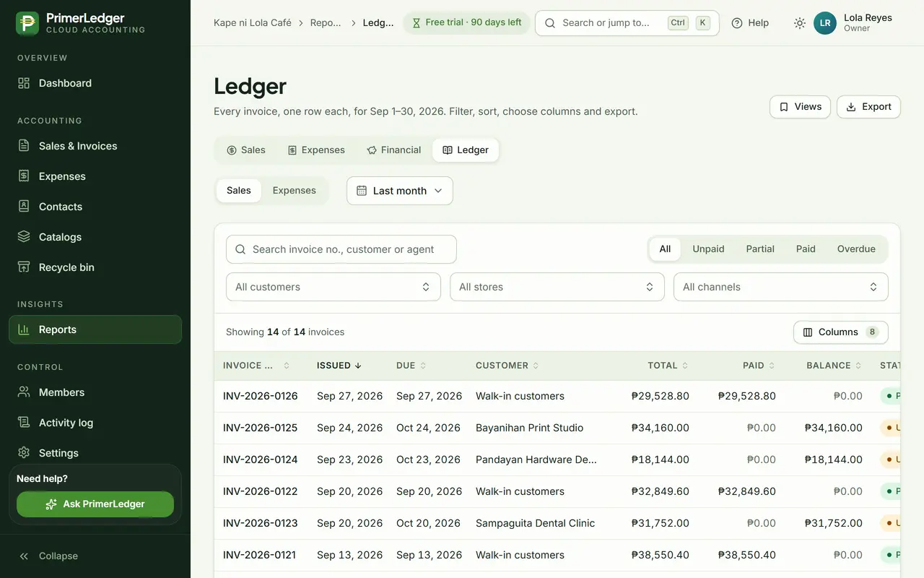Click the Search or jump to box
Screen dimensions: 924x578
[x=627, y=23]
